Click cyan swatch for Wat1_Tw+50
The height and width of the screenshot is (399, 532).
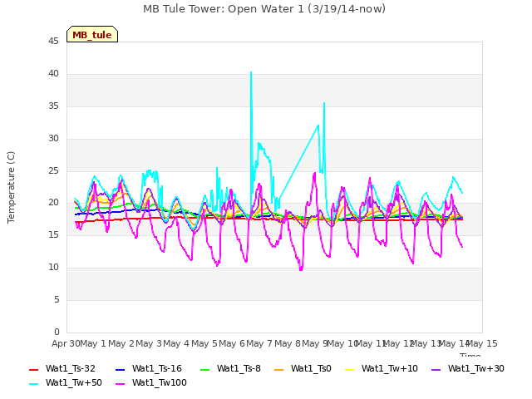coord(34,384)
